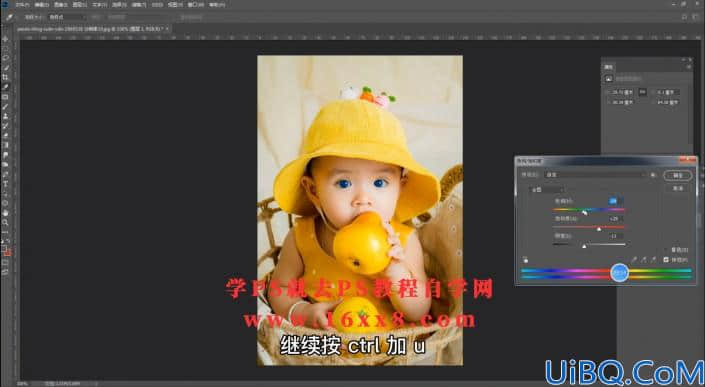
Task: Open the workspace switcher icon in the top right
Action: pyautogui.click(x=696, y=17)
